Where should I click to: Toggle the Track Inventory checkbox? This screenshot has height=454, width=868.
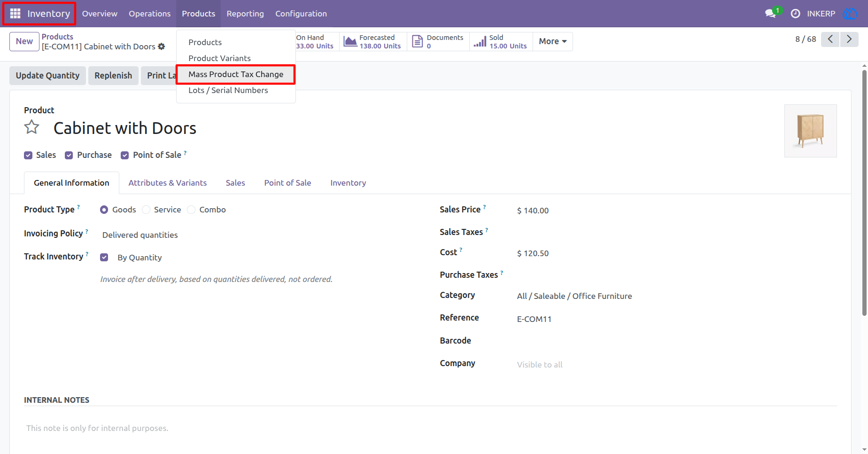[104, 258]
